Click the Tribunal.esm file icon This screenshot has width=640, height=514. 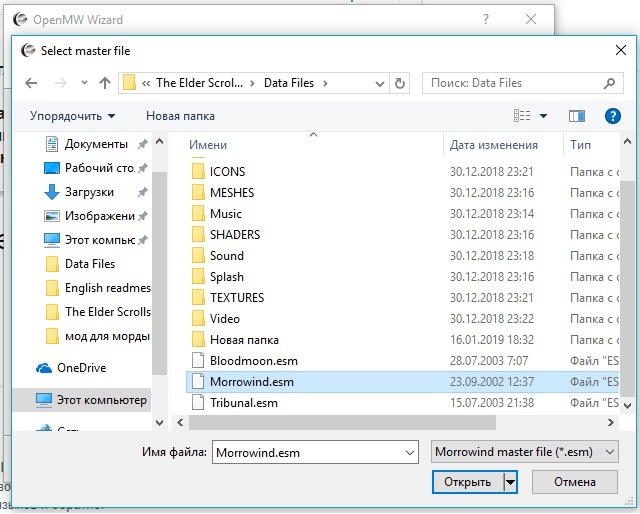pyautogui.click(x=198, y=403)
